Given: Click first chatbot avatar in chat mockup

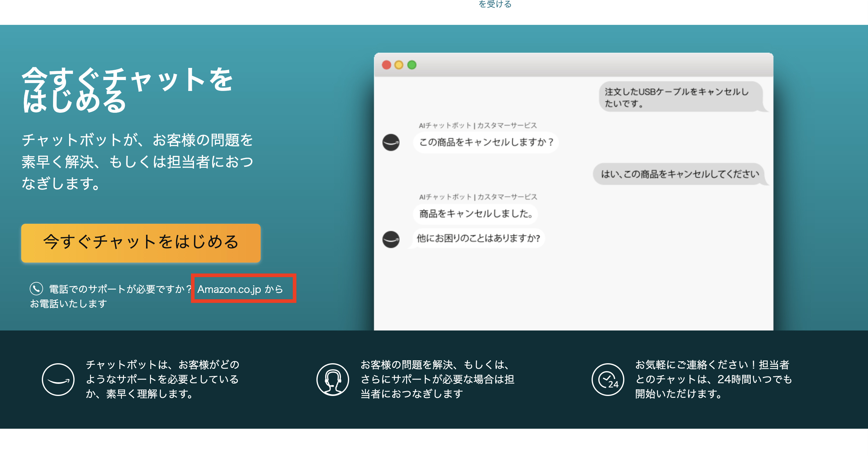Looking at the screenshot, I should point(391,142).
